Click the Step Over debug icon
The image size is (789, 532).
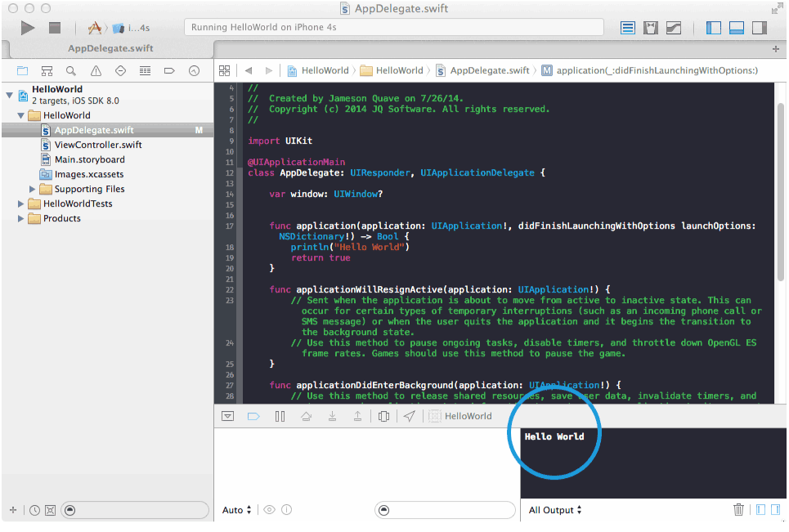304,416
